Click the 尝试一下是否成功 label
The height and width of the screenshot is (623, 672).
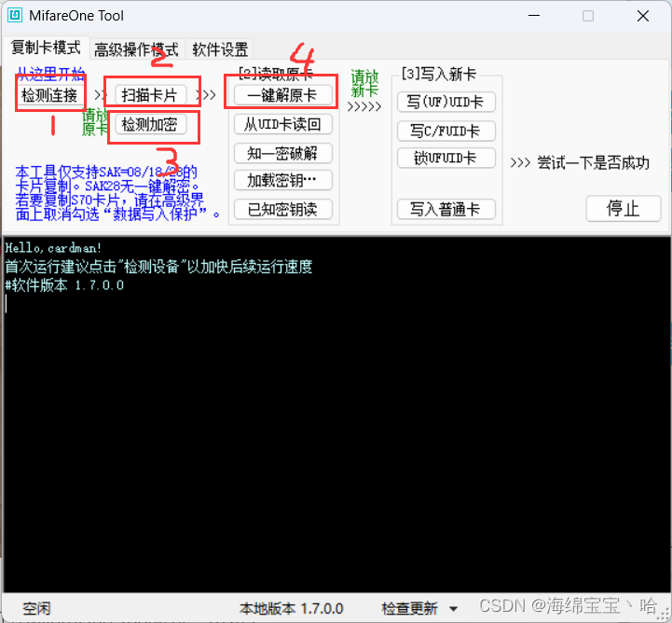click(594, 163)
